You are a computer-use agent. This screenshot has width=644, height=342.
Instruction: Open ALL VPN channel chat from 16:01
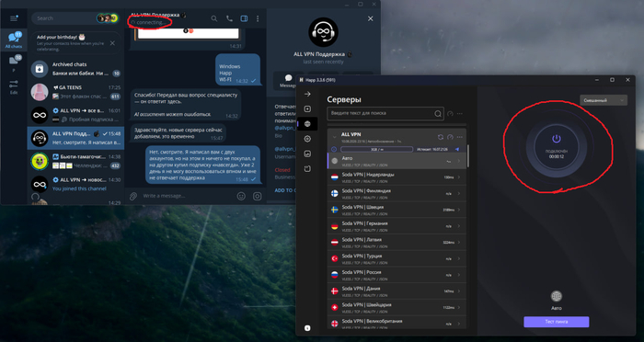(x=75, y=115)
